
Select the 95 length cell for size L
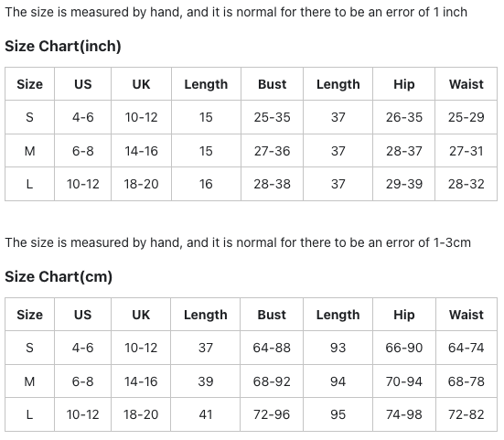[338, 414]
